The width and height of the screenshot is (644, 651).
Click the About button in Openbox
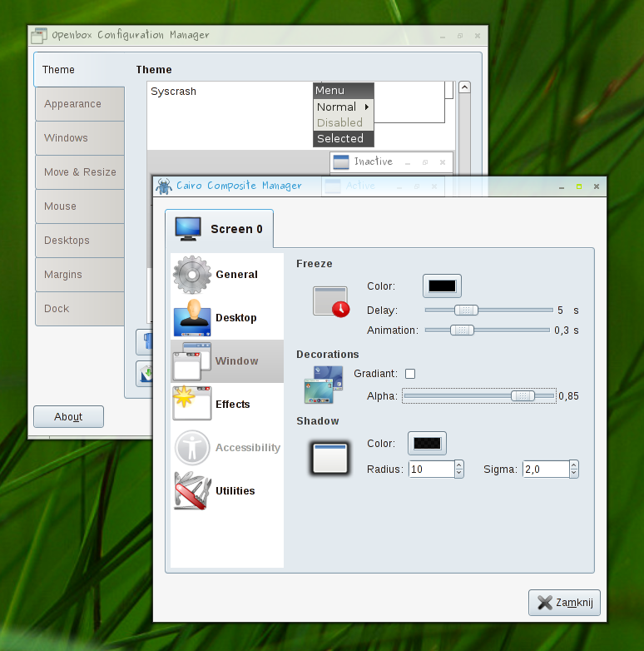pyautogui.click(x=68, y=416)
